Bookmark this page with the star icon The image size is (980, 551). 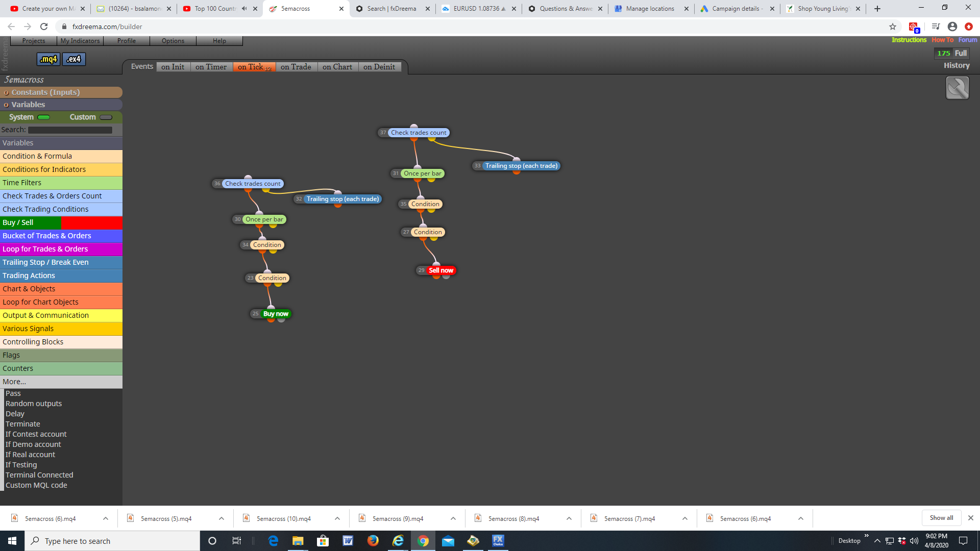tap(893, 27)
